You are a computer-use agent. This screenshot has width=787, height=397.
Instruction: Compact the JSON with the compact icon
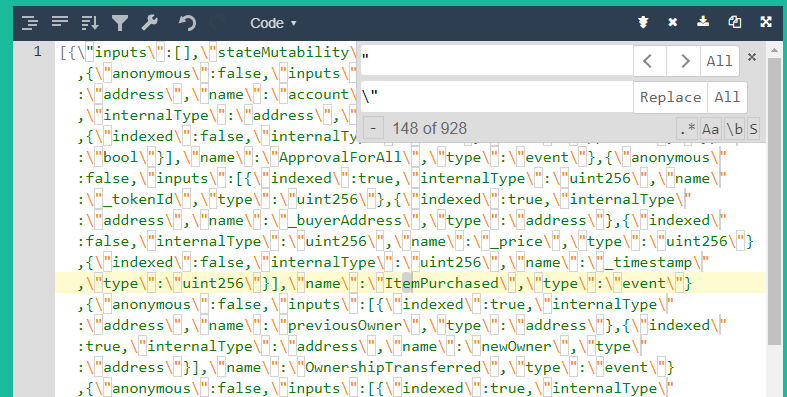point(60,23)
